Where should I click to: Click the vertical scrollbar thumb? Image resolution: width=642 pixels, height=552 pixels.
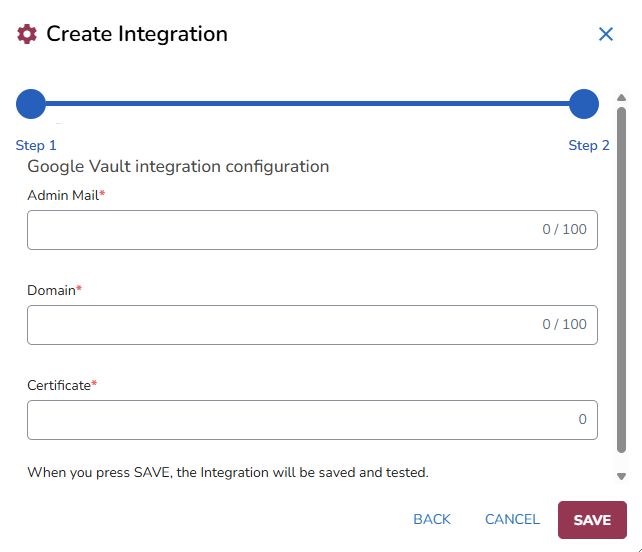pyautogui.click(x=621, y=280)
